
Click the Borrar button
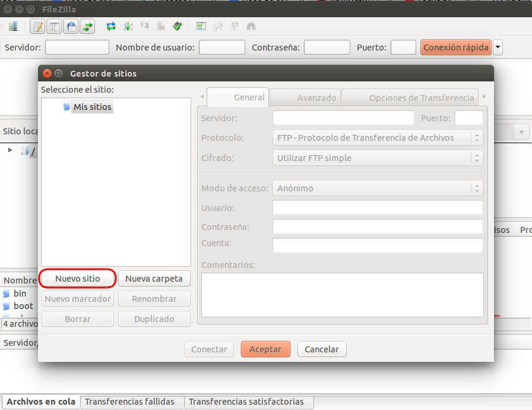point(78,319)
